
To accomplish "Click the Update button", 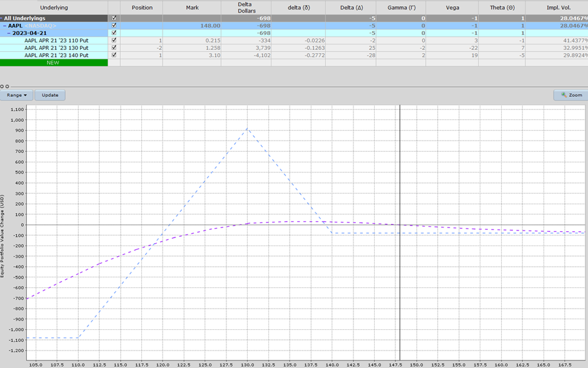I will coord(50,95).
